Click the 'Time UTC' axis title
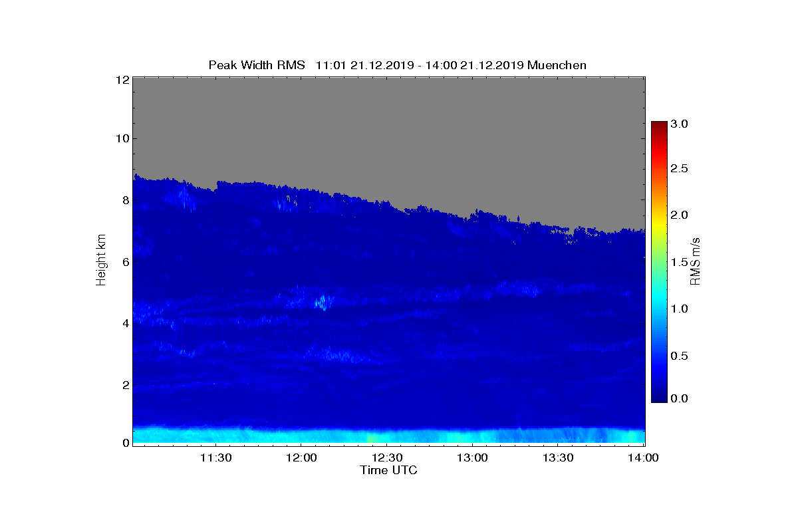 [x=389, y=470]
